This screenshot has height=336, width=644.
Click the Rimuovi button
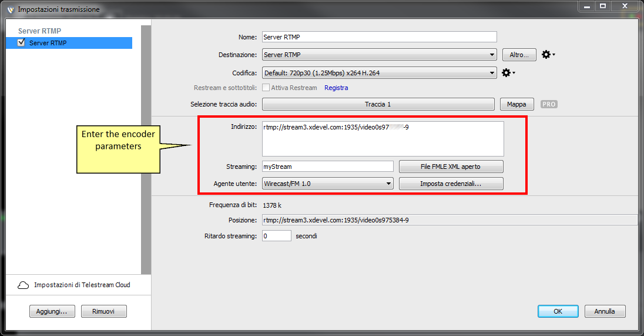tap(103, 311)
